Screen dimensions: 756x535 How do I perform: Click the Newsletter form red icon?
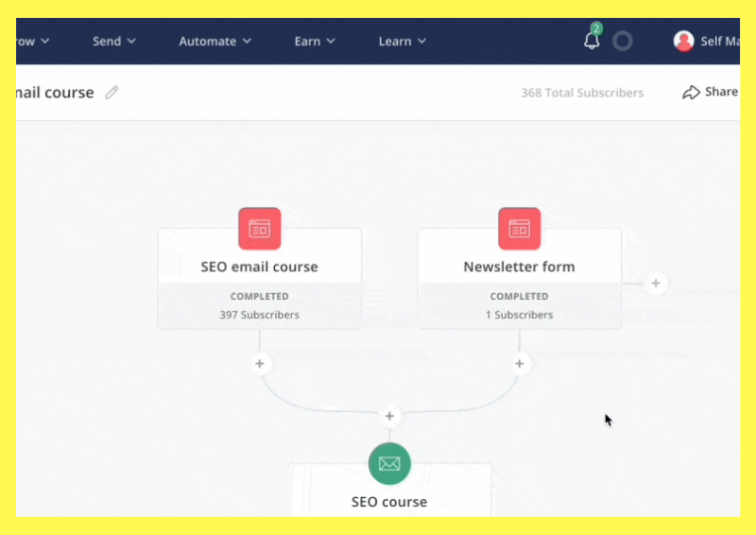[x=519, y=228]
